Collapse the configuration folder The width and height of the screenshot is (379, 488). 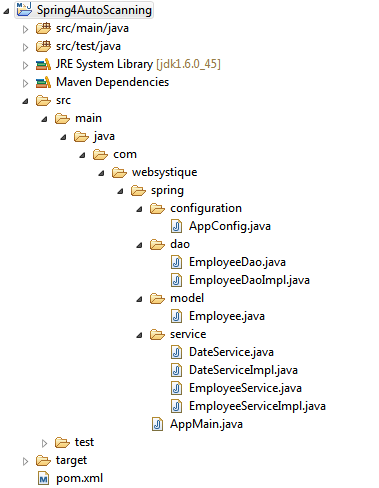tap(139, 209)
